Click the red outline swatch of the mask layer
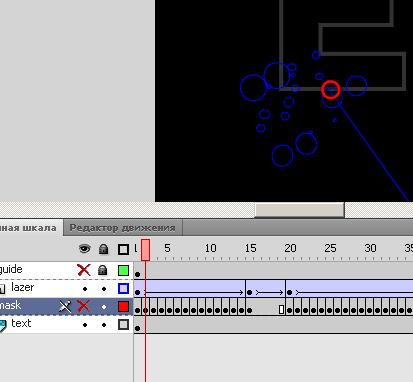 point(123,306)
